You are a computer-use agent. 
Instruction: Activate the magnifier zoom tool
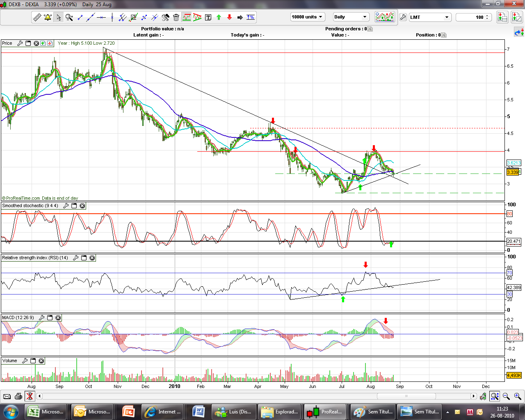(69, 17)
